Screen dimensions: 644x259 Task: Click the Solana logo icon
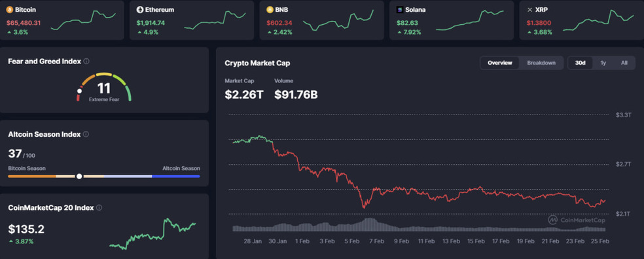(x=400, y=9)
